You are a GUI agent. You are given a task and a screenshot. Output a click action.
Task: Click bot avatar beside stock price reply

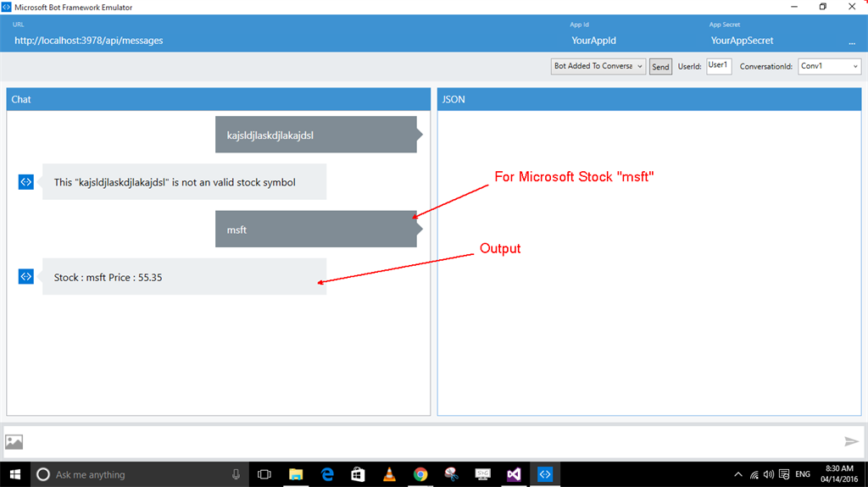(26, 276)
